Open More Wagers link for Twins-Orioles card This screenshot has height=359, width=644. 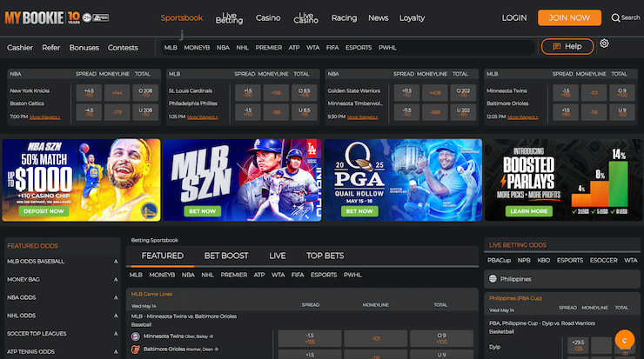[523, 117]
